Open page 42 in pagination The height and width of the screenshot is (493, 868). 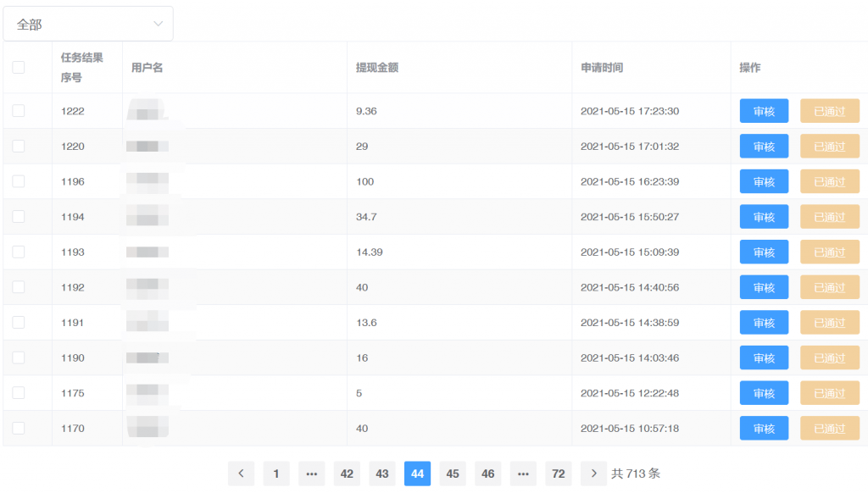point(347,474)
